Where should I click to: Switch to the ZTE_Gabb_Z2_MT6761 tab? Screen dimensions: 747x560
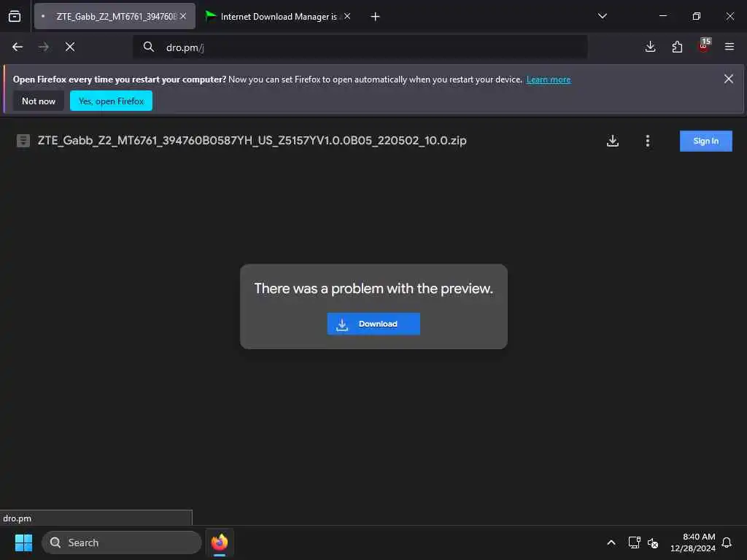[115, 16]
